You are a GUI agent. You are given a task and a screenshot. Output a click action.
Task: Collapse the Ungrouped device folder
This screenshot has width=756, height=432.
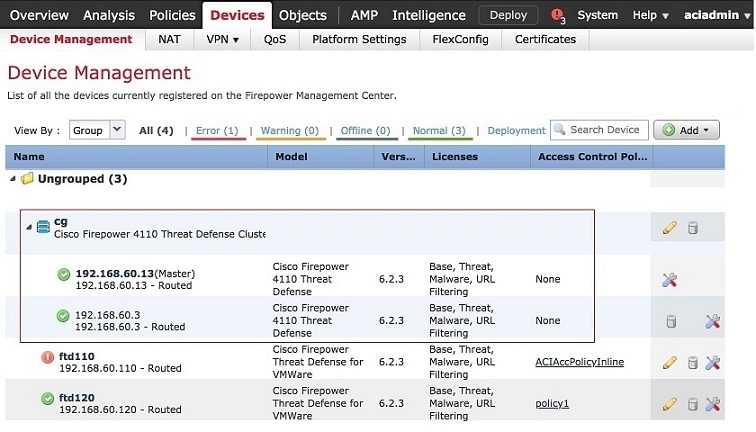click(14, 179)
